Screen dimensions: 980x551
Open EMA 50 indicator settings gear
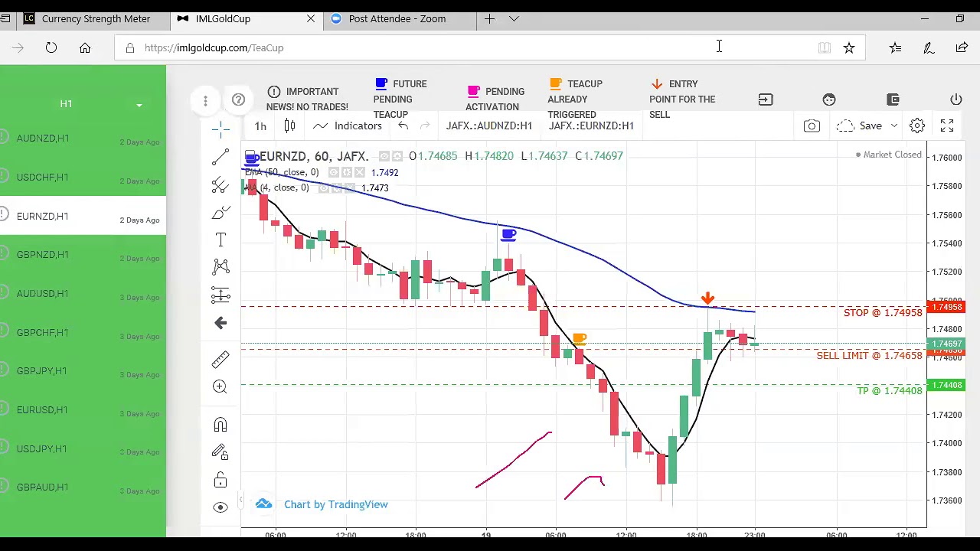coord(348,172)
